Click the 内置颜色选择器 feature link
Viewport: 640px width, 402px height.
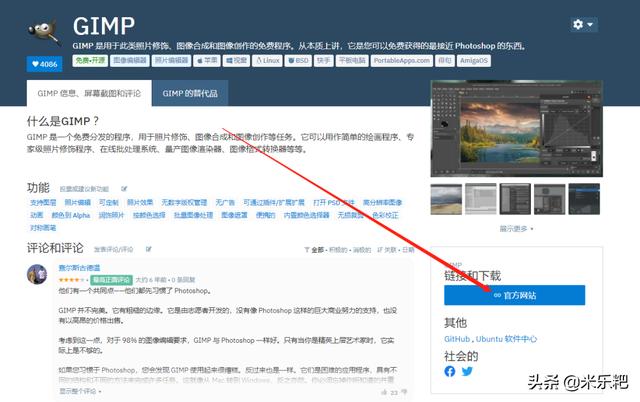(307, 215)
